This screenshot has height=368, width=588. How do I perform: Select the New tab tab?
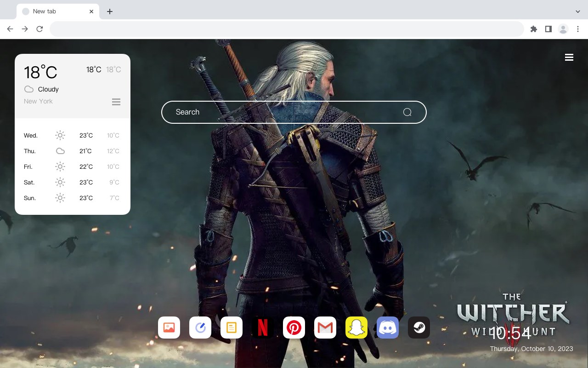tap(58, 11)
